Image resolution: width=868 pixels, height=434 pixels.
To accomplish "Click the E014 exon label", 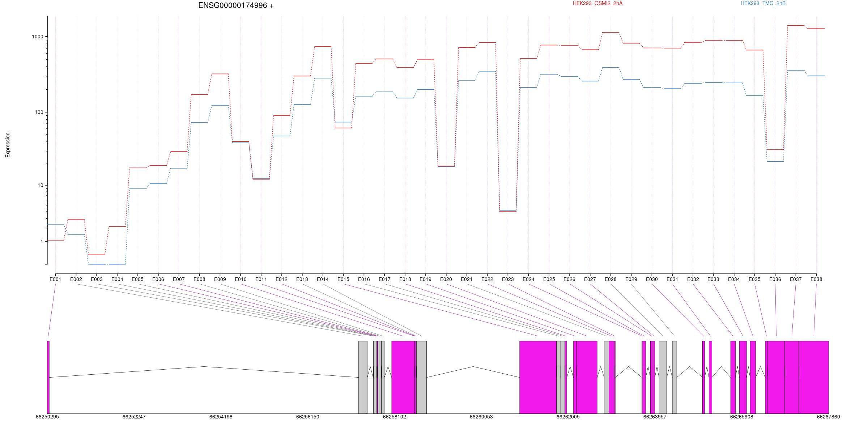I will (323, 279).
